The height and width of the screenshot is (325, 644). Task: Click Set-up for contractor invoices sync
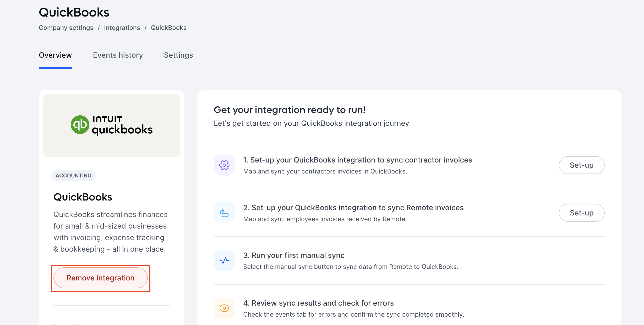pos(582,165)
